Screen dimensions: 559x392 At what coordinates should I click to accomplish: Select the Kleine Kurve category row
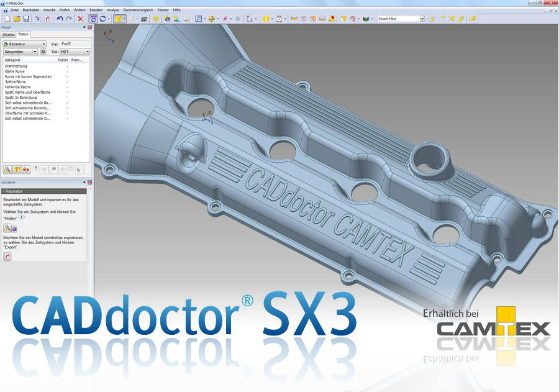click(x=45, y=71)
